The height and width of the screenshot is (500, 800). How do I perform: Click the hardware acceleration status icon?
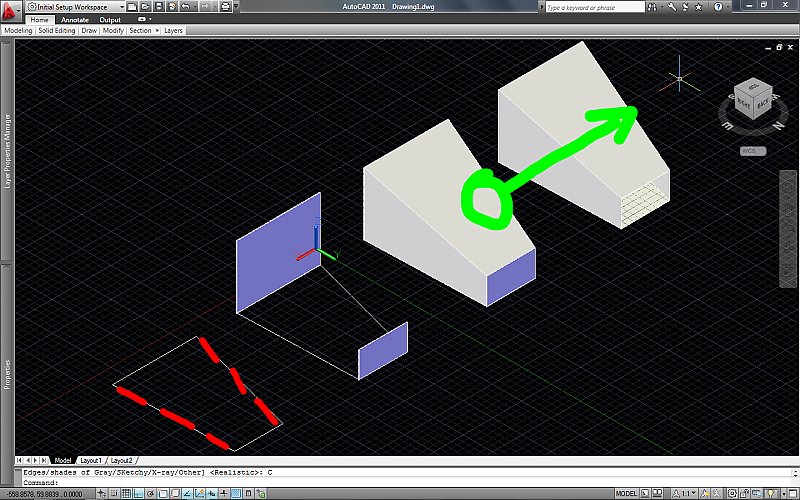pos(756,493)
